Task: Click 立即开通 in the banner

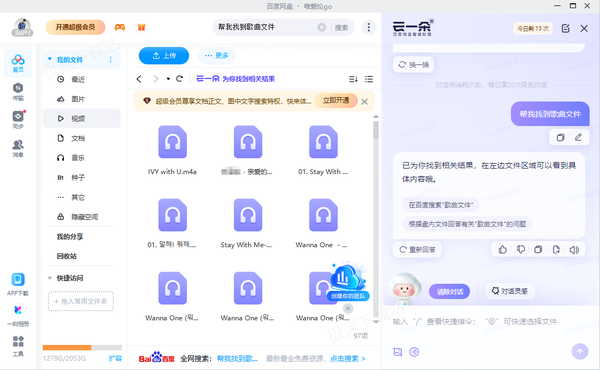Action: [336, 101]
